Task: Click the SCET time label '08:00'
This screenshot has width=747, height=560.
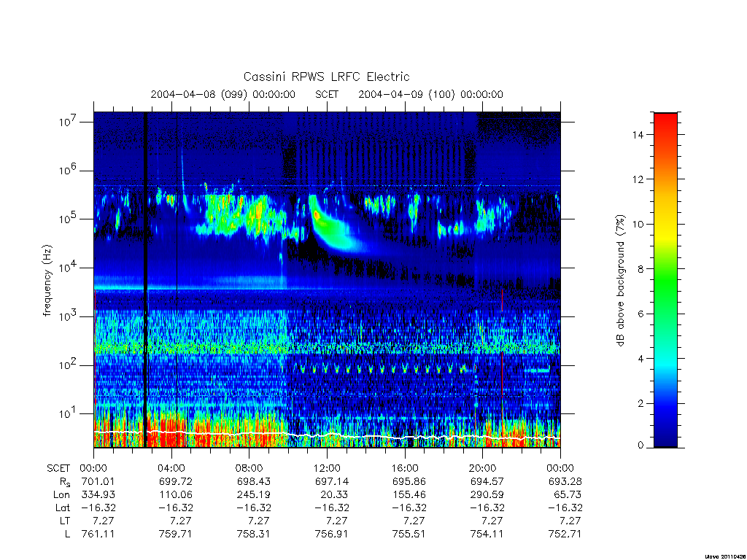Action: (249, 468)
